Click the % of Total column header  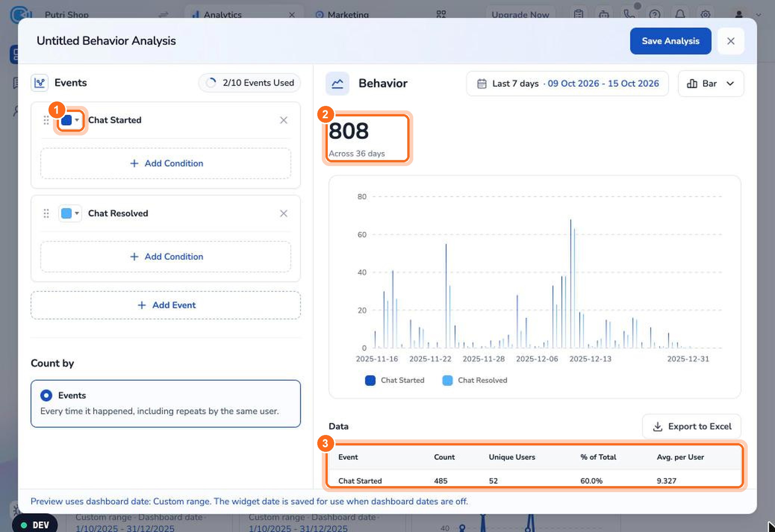tap(598, 457)
